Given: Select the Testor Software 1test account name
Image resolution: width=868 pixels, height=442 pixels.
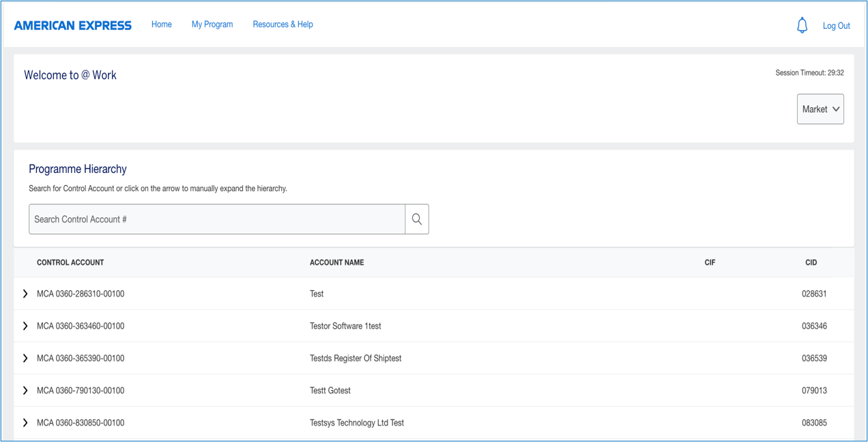Looking at the screenshot, I should (345, 326).
